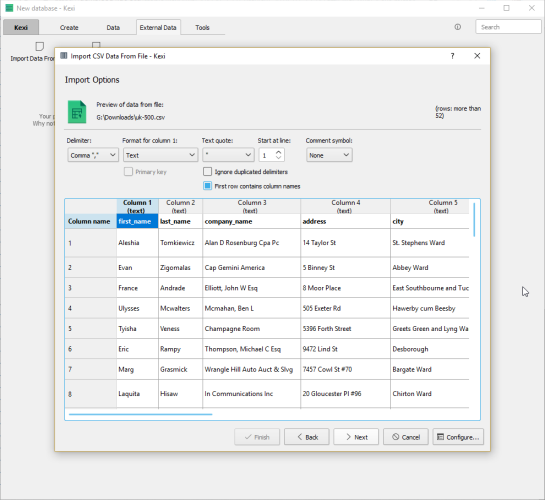Click the cell containing Aleshia
Viewport: 545px width, 500px height.
pyautogui.click(x=137, y=243)
